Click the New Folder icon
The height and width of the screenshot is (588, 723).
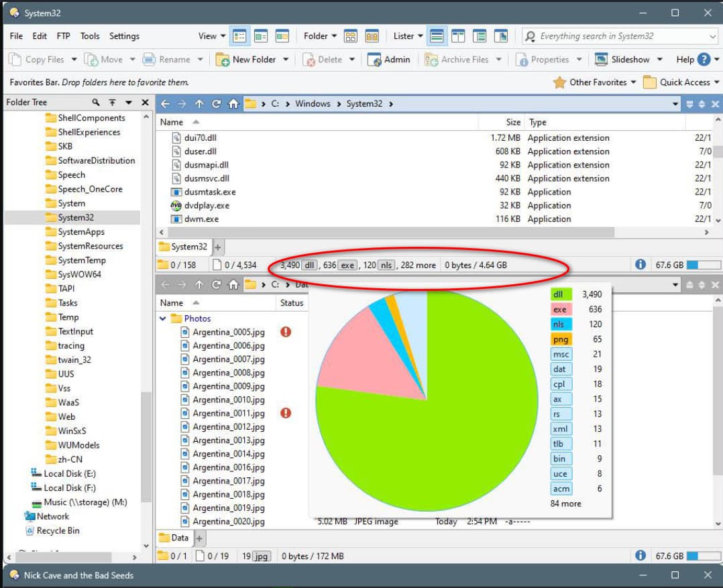(222, 60)
